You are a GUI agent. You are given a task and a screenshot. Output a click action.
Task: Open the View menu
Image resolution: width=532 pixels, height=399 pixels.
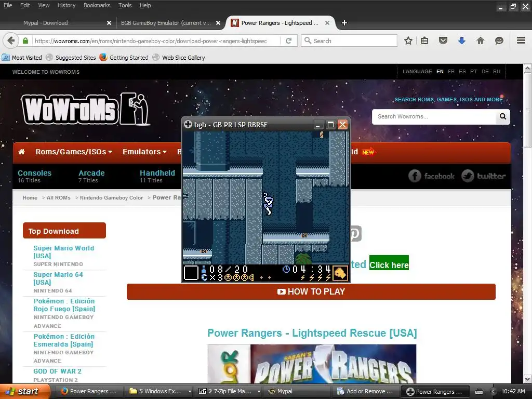pyautogui.click(x=44, y=5)
